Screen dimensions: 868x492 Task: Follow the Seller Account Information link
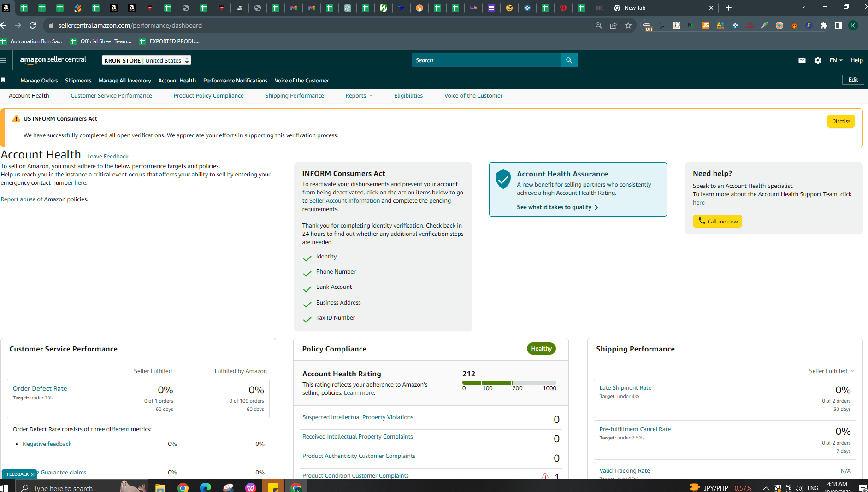point(344,201)
